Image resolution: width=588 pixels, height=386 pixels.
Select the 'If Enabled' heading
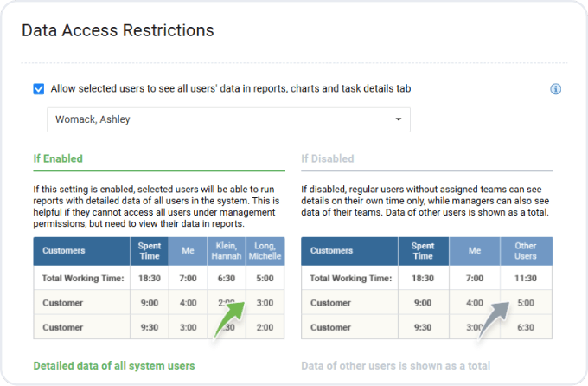pos(58,159)
